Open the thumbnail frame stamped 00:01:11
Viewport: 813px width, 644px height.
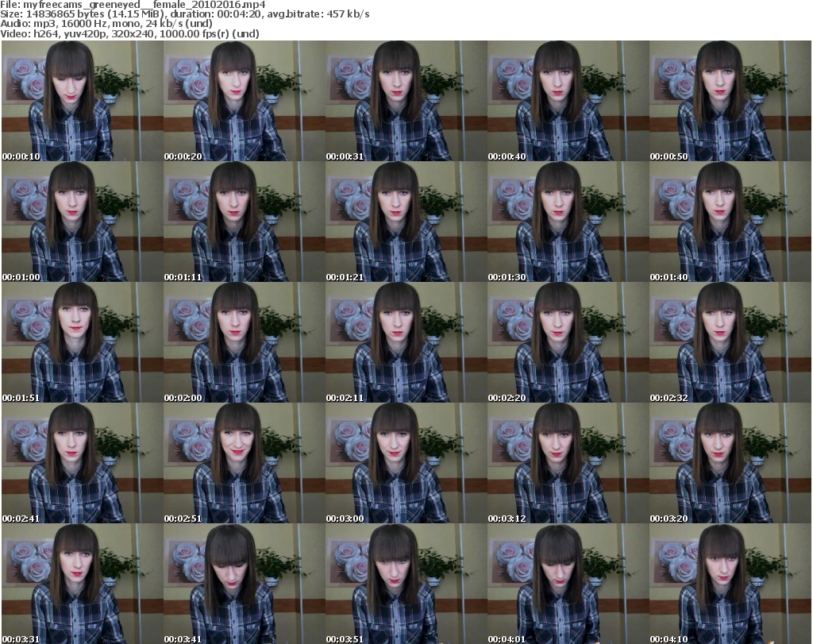(245, 222)
